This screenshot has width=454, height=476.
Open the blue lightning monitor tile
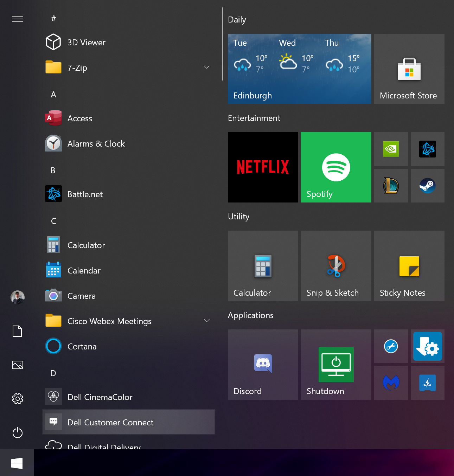428,383
